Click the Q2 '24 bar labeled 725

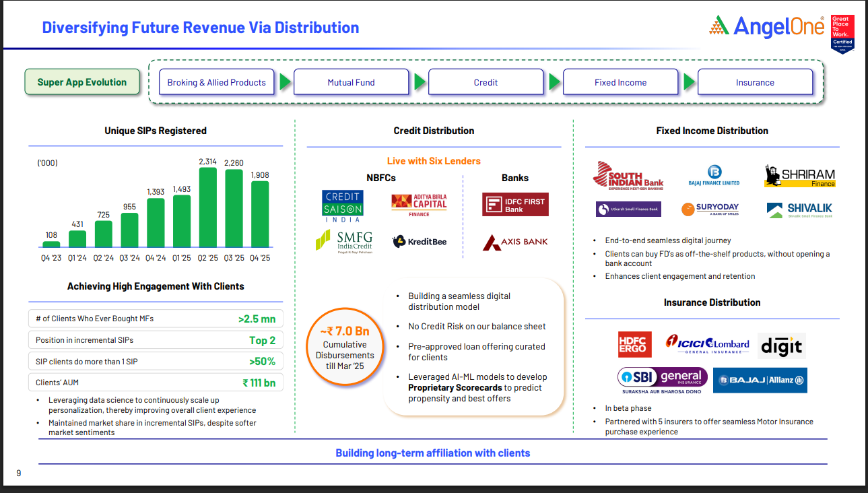tap(104, 234)
